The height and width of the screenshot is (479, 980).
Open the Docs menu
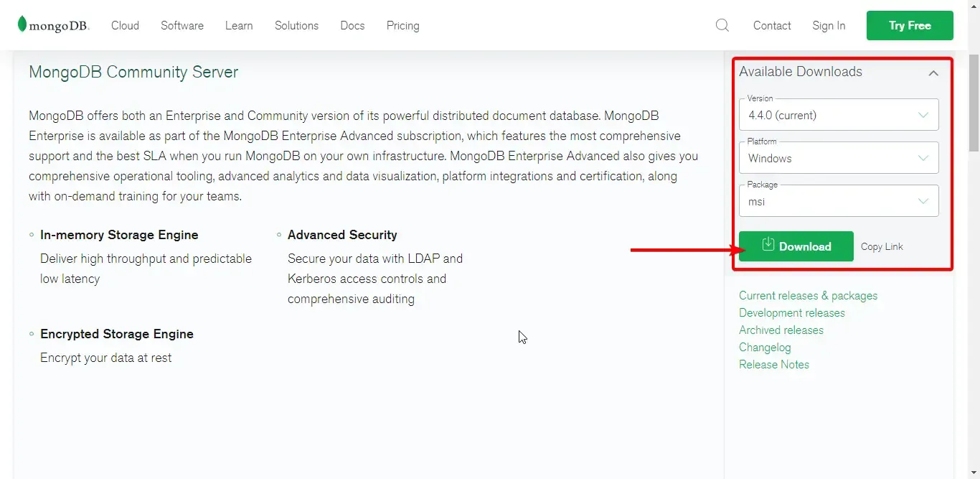352,25
